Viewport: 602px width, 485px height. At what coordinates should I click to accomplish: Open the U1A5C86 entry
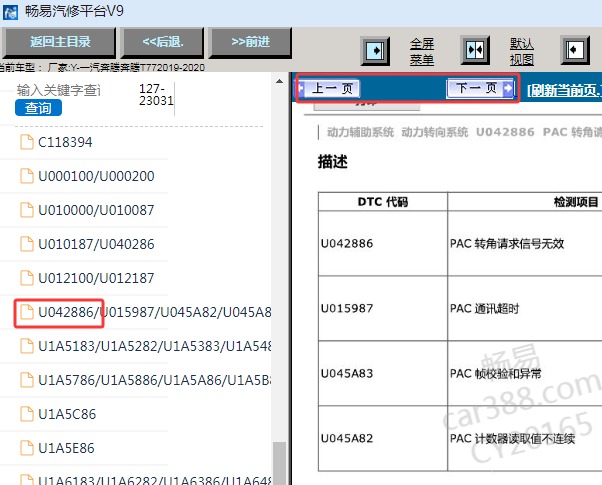coord(67,414)
